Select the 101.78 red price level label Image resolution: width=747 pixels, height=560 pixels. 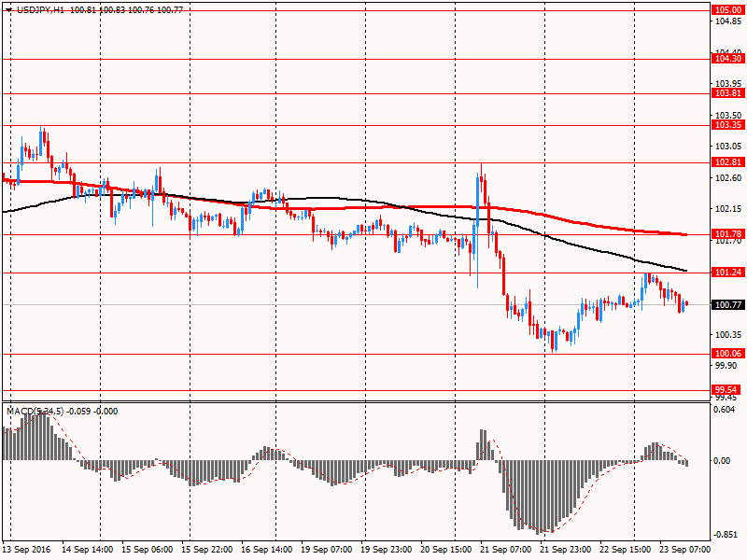[x=728, y=234]
